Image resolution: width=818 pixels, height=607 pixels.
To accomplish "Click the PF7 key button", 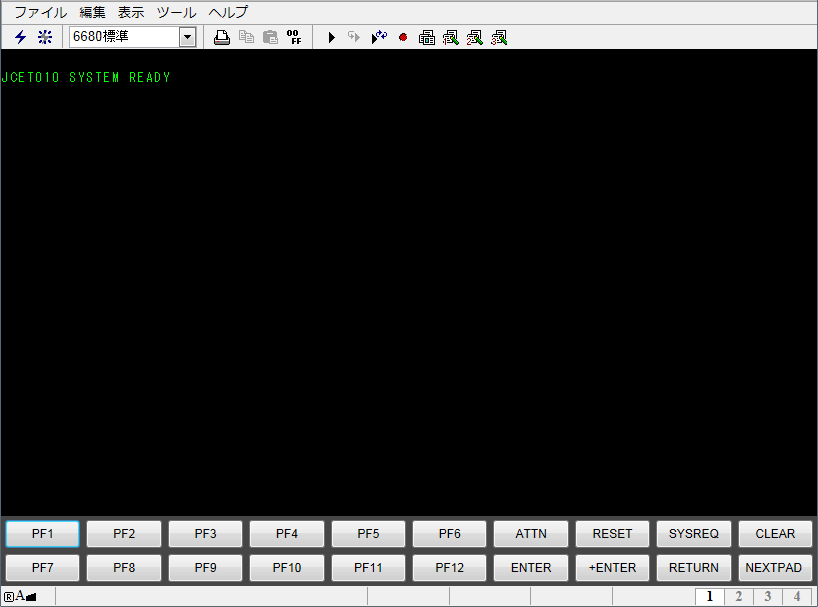I will click(x=42, y=567).
